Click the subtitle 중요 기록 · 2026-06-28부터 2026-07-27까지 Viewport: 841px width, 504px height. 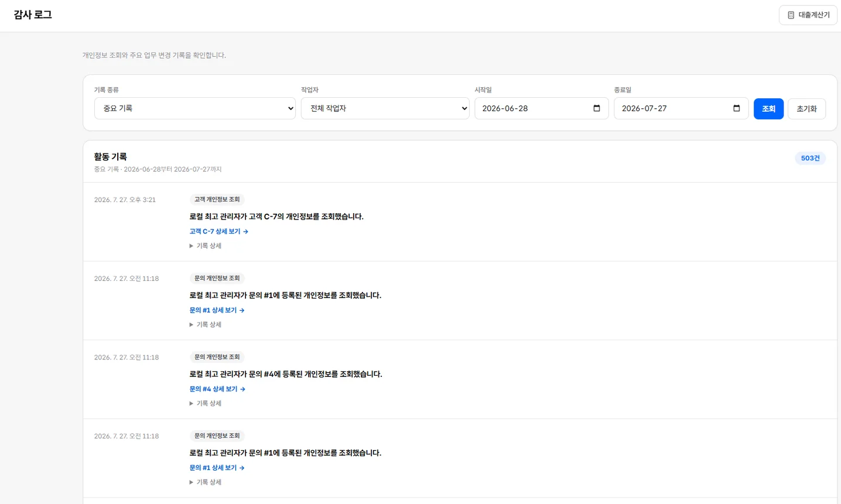coord(158,169)
